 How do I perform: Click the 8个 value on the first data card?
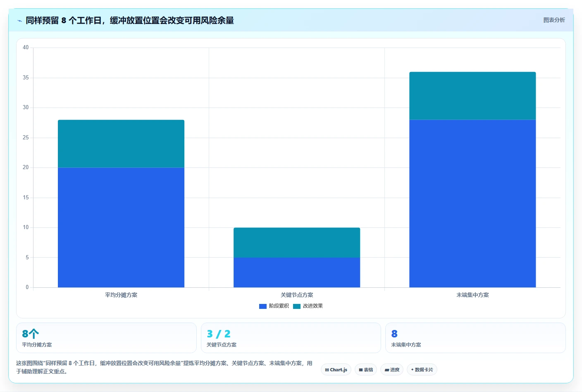[30, 334]
